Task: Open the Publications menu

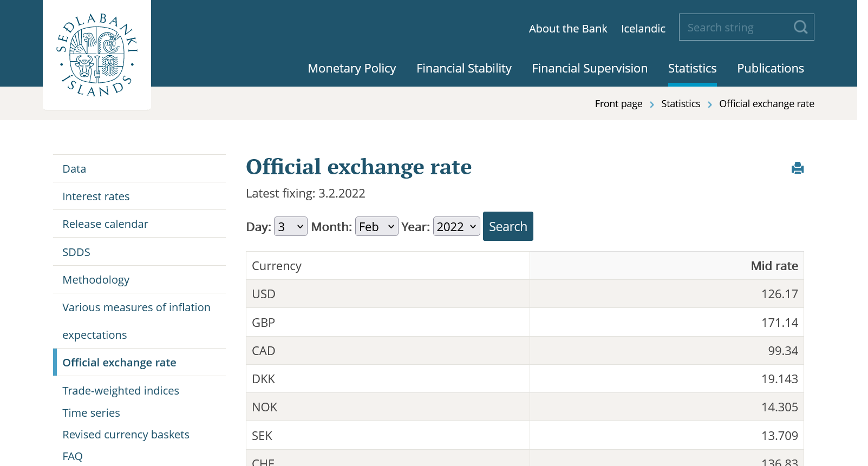Action: [770, 69]
